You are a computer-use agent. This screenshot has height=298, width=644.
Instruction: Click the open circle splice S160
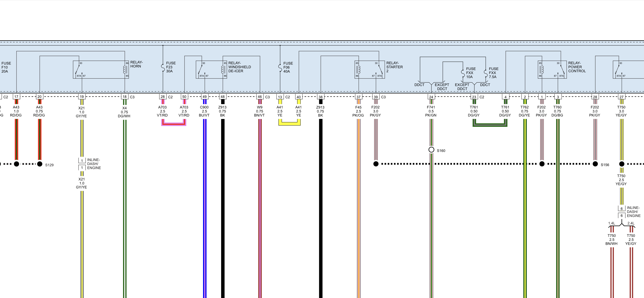431,150
